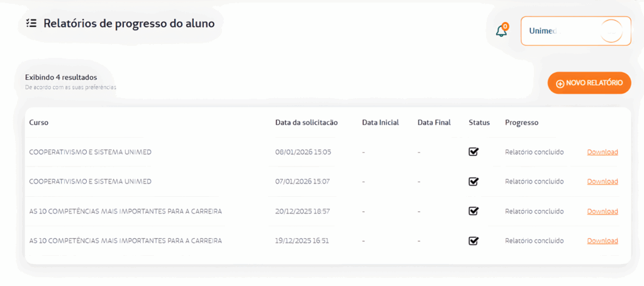Click the Data Final column header
The height and width of the screenshot is (286, 644).
(434, 123)
